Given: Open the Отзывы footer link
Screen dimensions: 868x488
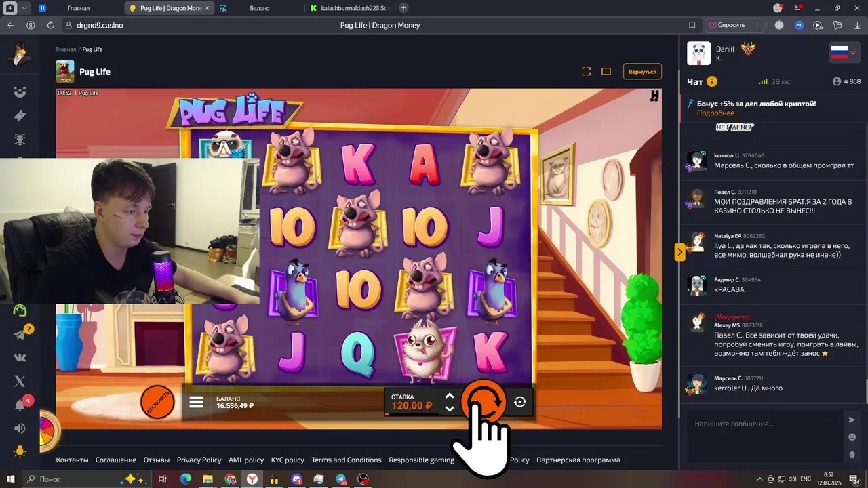Looking at the screenshot, I should tap(157, 460).
